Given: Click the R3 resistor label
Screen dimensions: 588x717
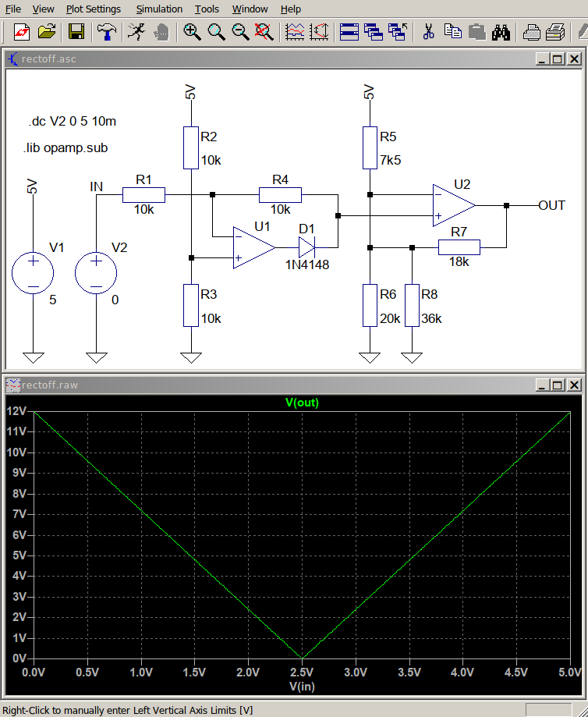Looking at the screenshot, I should [x=208, y=294].
